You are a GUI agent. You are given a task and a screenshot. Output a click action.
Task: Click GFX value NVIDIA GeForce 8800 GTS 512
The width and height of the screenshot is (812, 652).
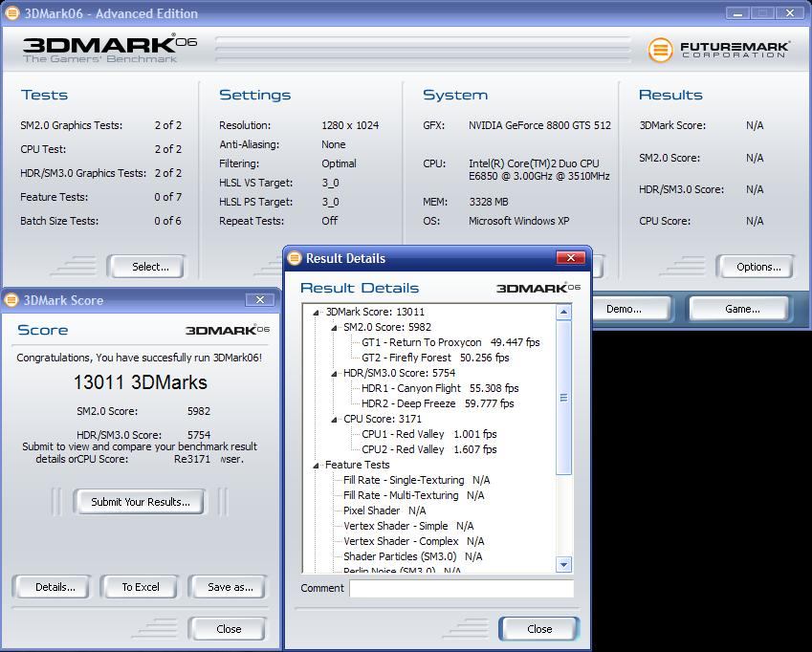pyautogui.click(x=539, y=125)
